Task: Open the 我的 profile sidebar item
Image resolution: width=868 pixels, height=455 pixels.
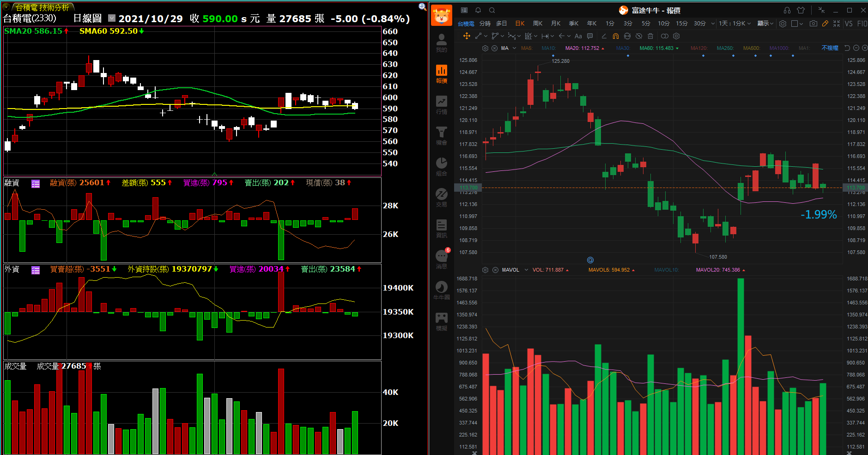Action: (x=442, y=43)
